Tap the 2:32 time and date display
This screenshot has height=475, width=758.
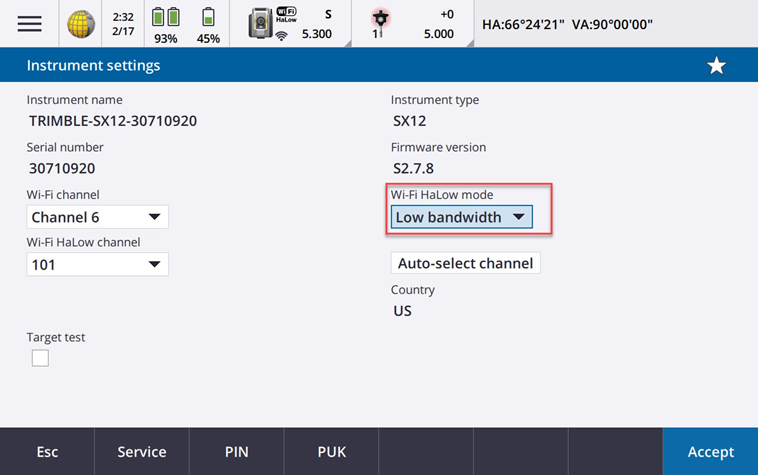(x=123, y=24)
